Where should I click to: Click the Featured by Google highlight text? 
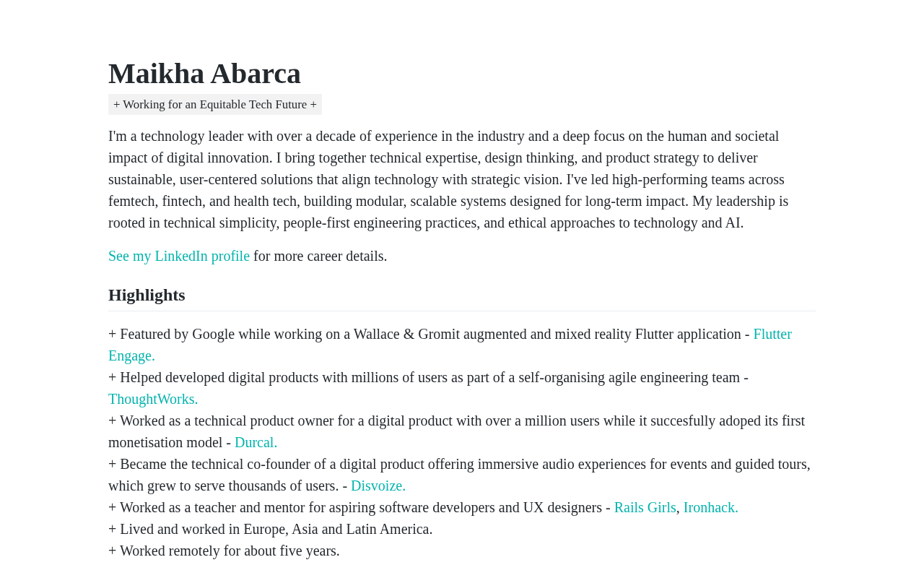[429, 334]
